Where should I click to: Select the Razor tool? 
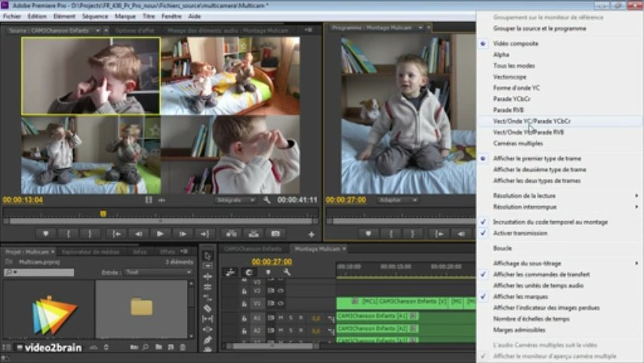(x=207, y=308)
